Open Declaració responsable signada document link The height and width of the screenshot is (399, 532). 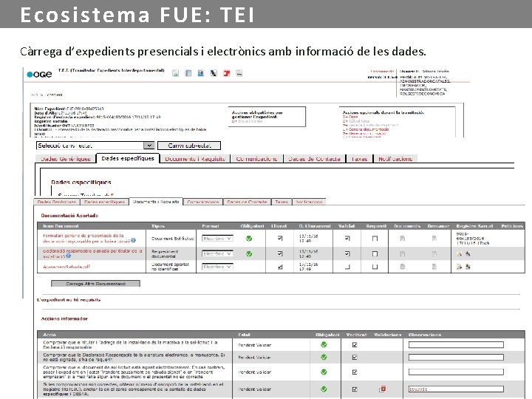[x=92, y=253]
